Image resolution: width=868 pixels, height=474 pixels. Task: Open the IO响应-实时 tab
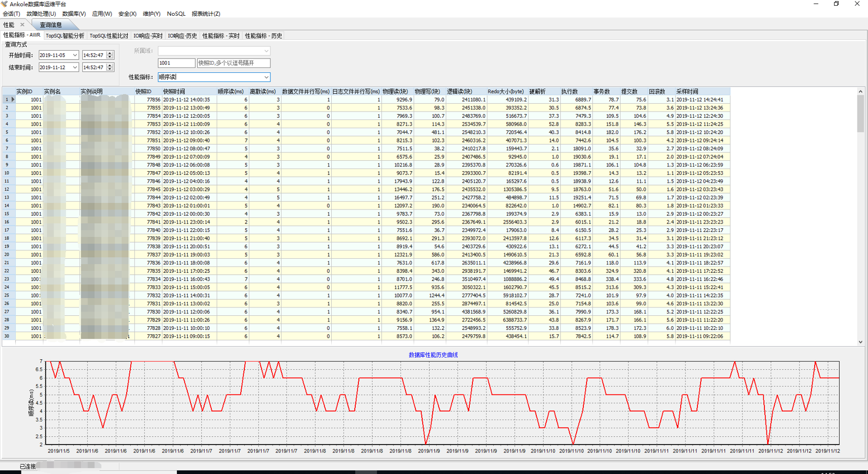(148, 36)
